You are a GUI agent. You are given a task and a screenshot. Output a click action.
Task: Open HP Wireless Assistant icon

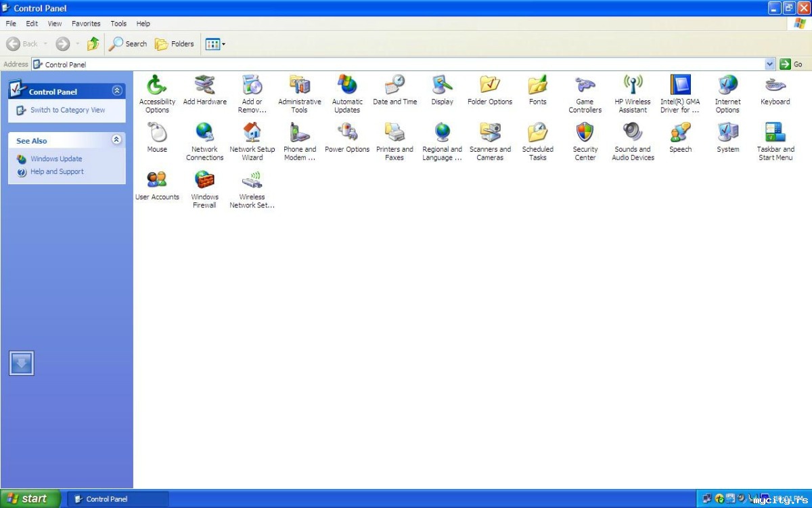pyautogui.click(x=633, y=85)
